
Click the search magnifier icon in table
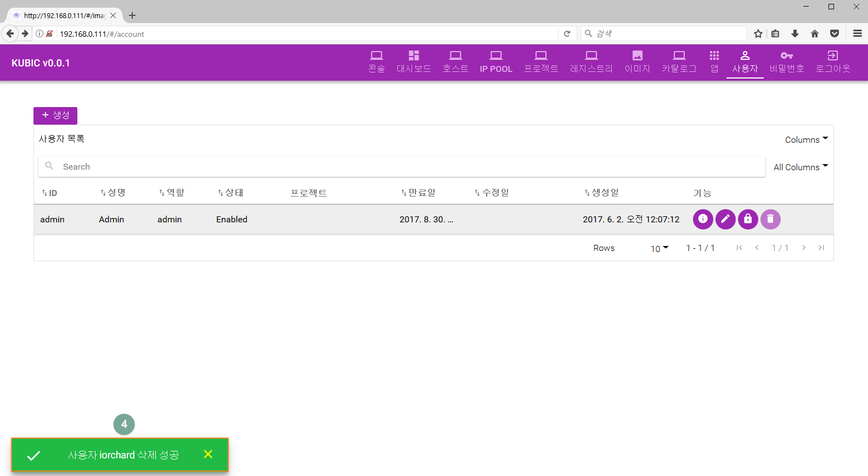point(49,166)
